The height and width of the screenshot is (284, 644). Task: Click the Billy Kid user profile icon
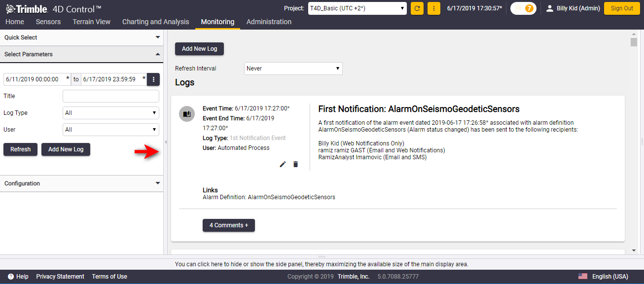(x=550, y=8)
